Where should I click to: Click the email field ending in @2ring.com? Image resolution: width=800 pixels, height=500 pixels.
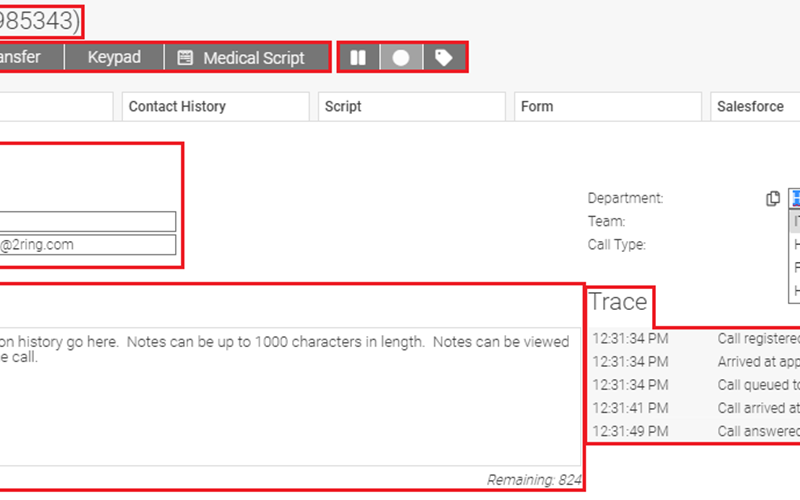click(x=88, y=245)
